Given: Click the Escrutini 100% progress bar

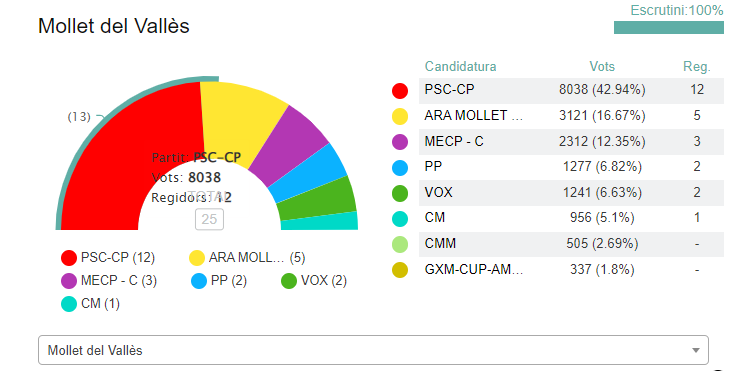Looking at the screenshot, I should point(669,27).
